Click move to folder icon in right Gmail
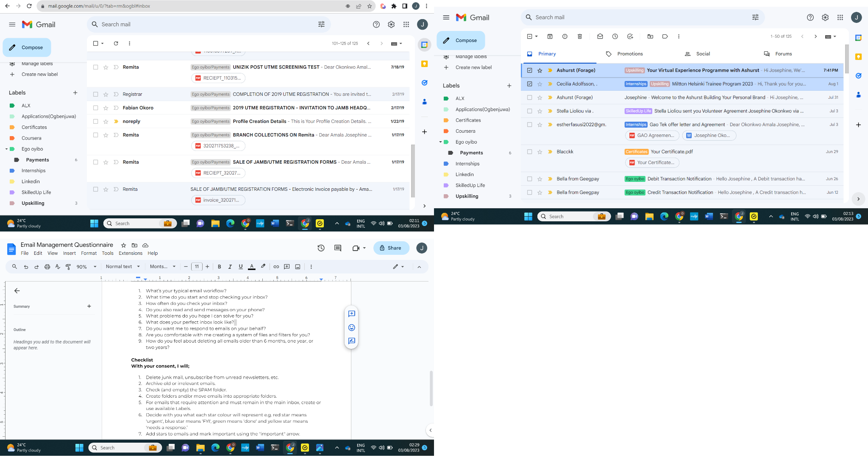This screenshot has height=463, width=868. (x=650, y=36)
